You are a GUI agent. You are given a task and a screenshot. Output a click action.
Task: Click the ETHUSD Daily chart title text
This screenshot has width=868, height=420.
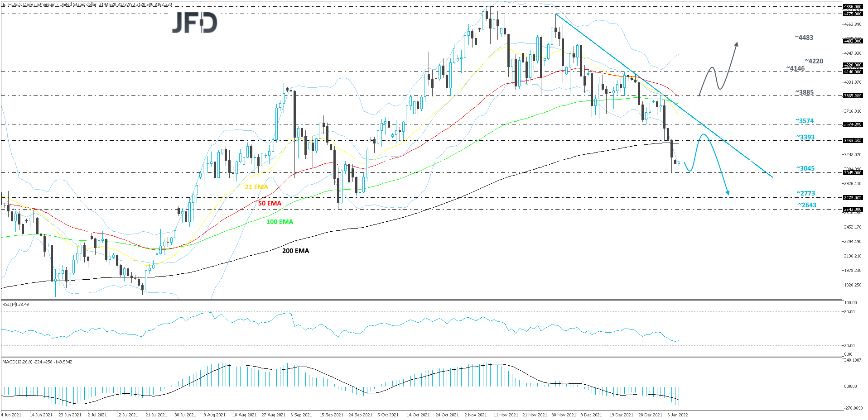point(87,5)
